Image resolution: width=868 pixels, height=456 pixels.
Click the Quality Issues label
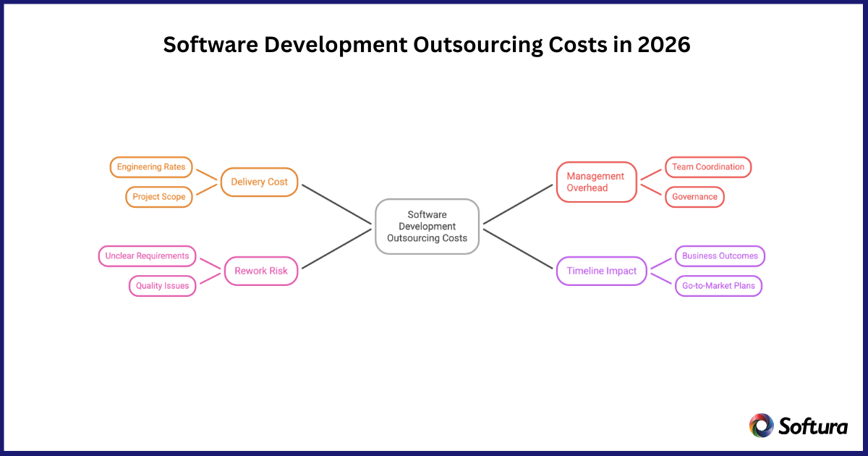point(163,286)
